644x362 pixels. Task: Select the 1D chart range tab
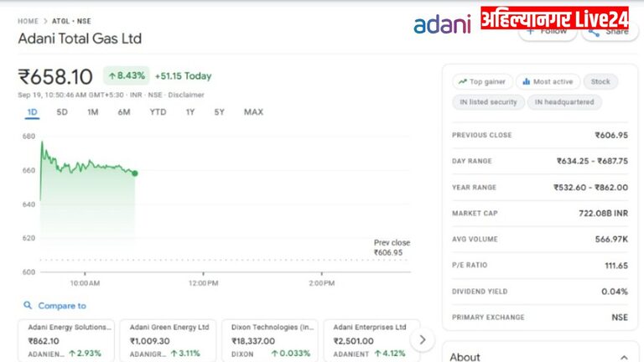click(32, 112)
